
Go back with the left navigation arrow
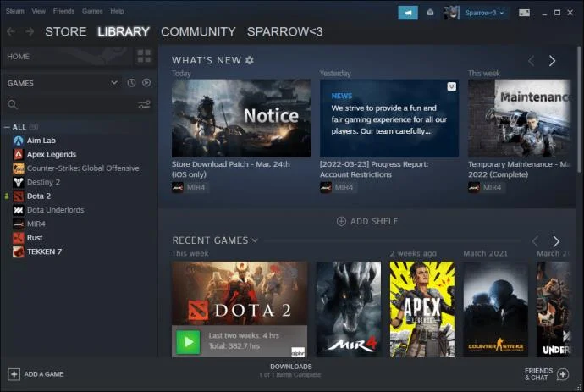(11, 31)
